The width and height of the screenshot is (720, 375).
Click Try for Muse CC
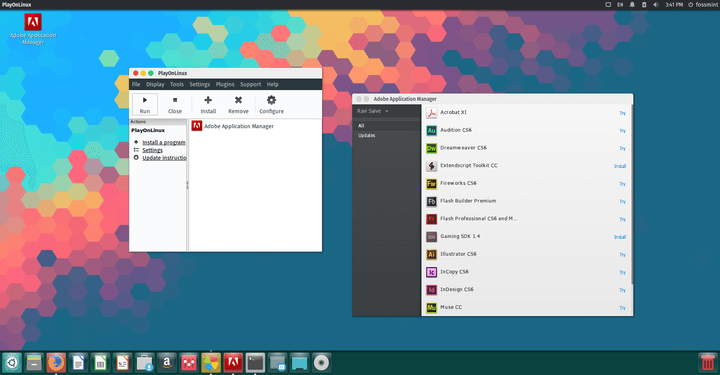pos(623,308)
